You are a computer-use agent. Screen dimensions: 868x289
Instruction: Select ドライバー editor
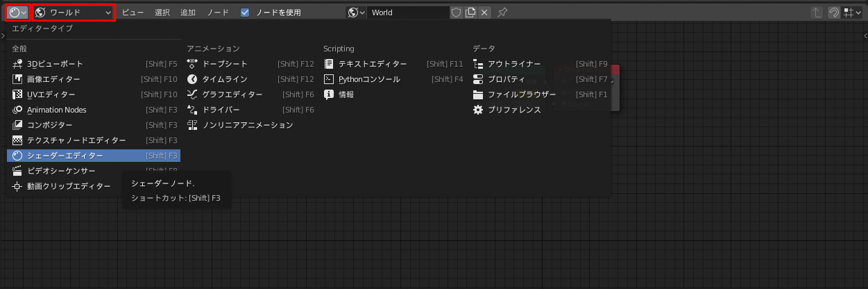pos(250,110)
